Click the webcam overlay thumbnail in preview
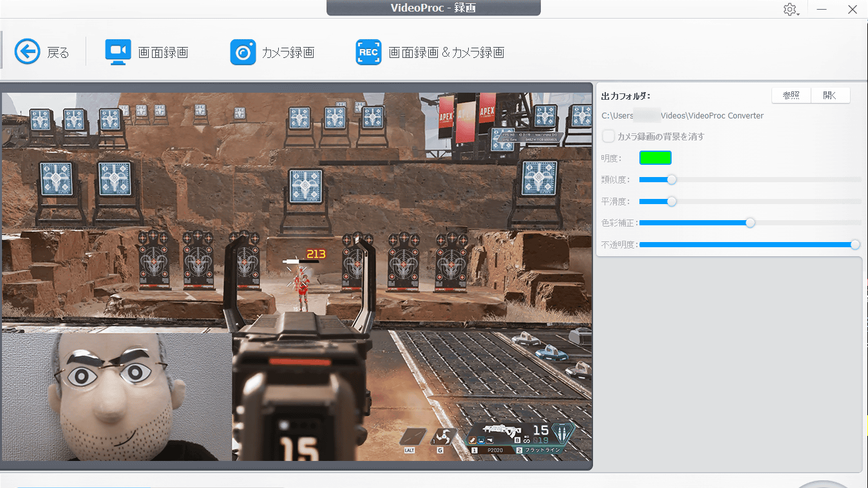The width and height of the screenshot is (868, 488). point(117,396)
